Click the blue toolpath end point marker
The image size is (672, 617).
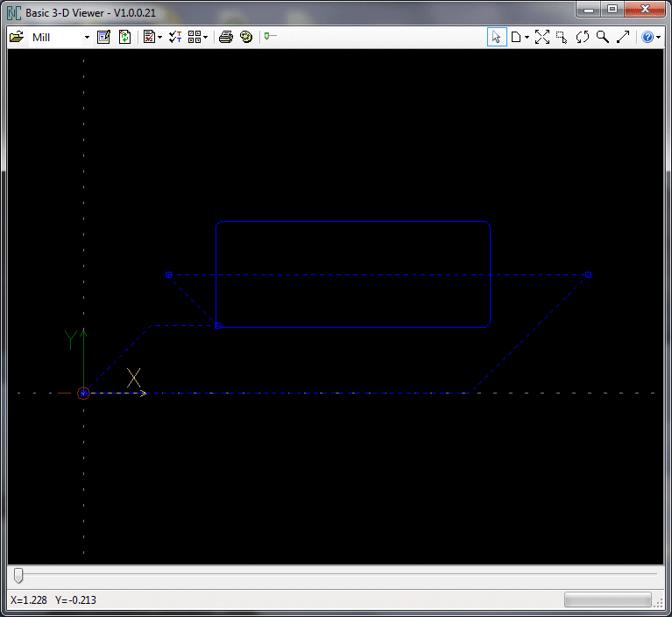(589, 274)
